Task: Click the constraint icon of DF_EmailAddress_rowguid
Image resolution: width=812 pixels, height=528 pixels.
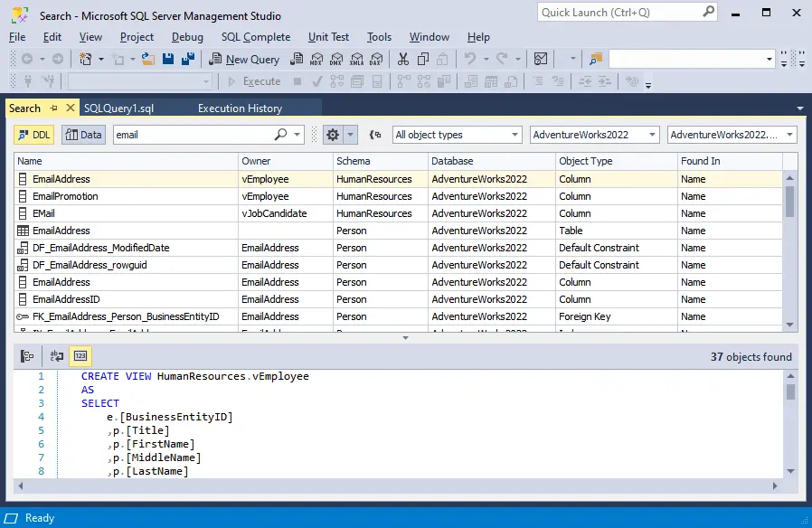Action: [x=23, y=265]
